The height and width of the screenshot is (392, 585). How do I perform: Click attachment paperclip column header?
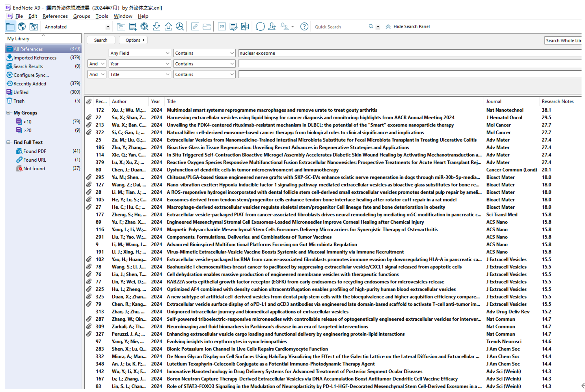click(89, 101)
